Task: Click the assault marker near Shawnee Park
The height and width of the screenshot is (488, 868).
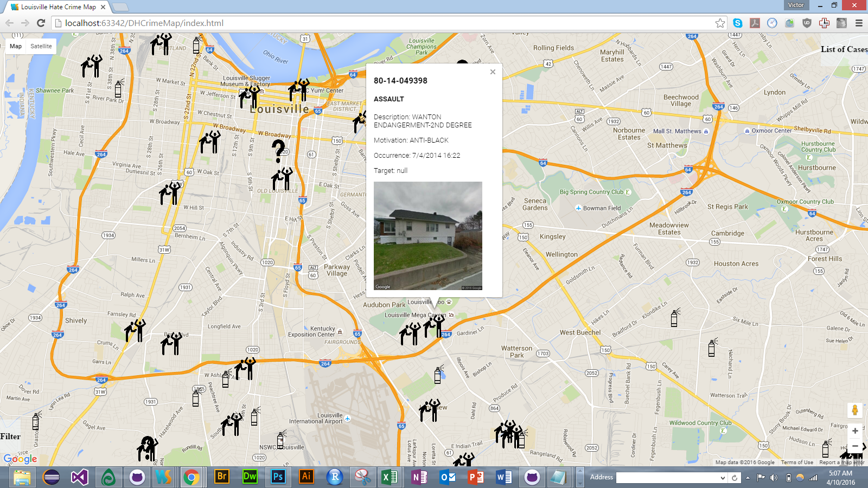Action: (92, 66)
